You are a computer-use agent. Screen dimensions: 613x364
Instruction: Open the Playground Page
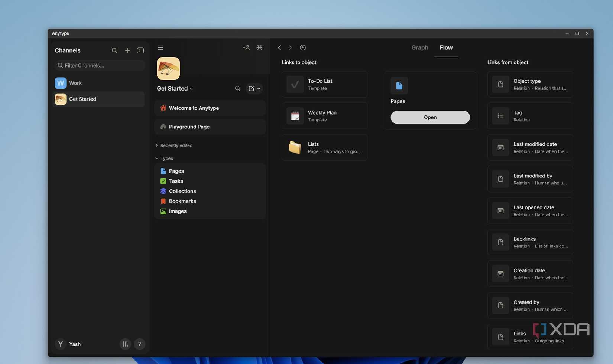coord(210,127)
